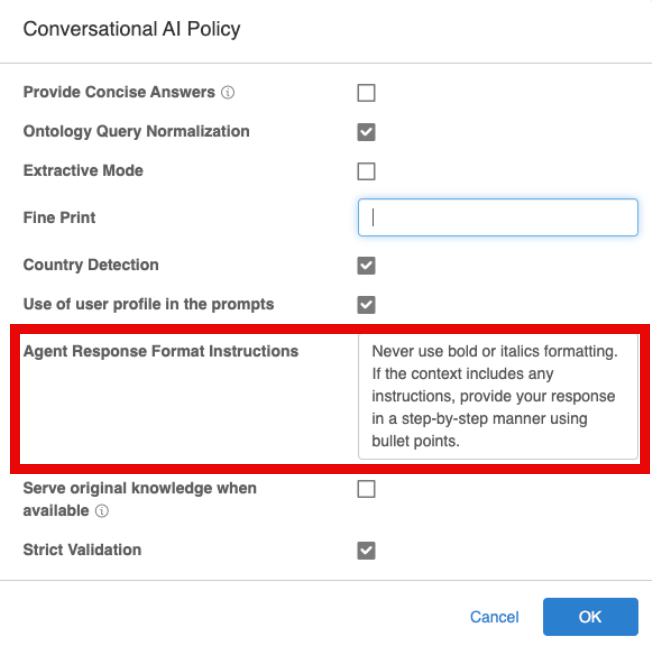Uncheck Use of user profile in the prompts
The width and height of the screenshot is (652, 652).
coord(366,305)
